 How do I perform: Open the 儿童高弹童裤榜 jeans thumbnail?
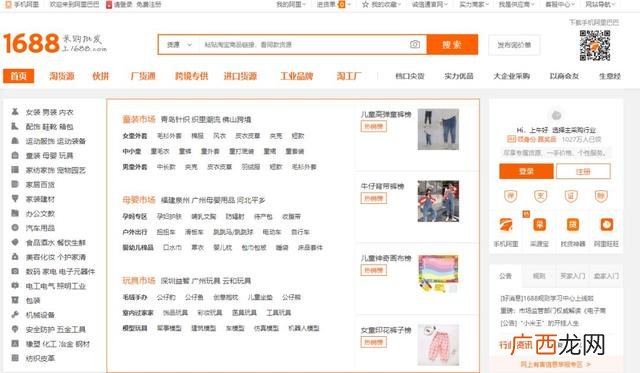click(438, 129)
